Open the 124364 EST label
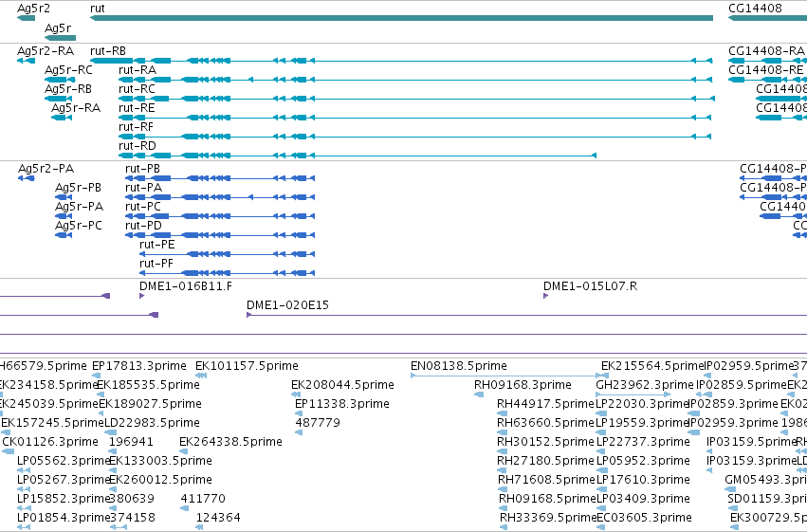Image resolution: width=807 pixels, height=532 pixels. pos(218,518)
